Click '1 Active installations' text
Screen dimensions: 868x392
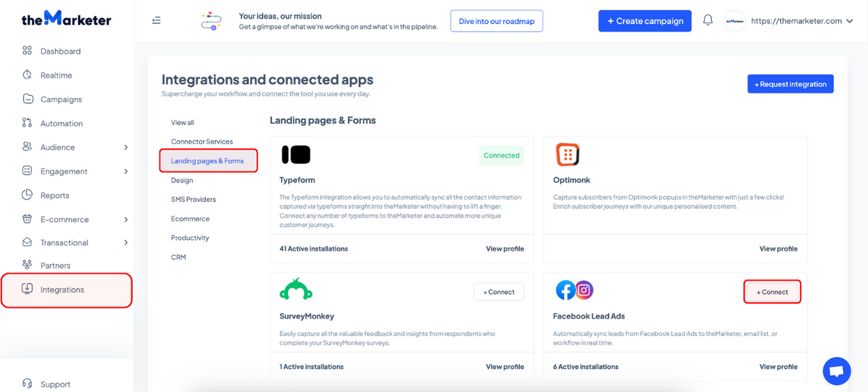tap(311, 367)
